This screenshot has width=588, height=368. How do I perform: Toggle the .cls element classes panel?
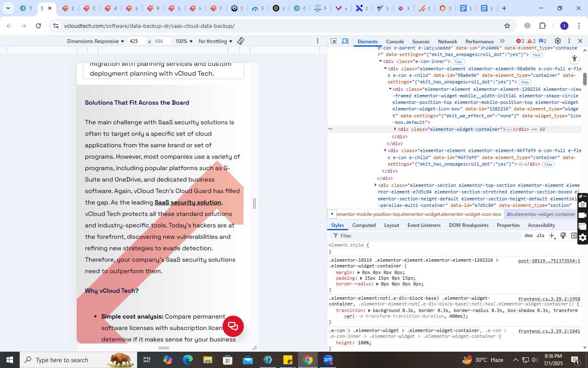(x=540, y=236)
